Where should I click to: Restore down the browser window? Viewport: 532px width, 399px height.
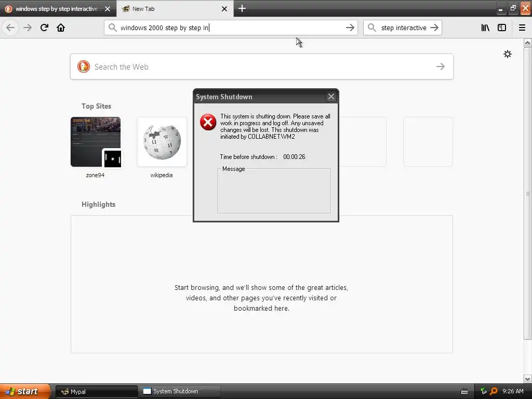pos(513,8)
